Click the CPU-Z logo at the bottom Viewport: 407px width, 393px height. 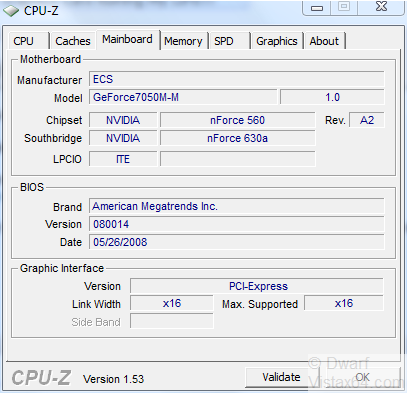(x=41, y=378)
